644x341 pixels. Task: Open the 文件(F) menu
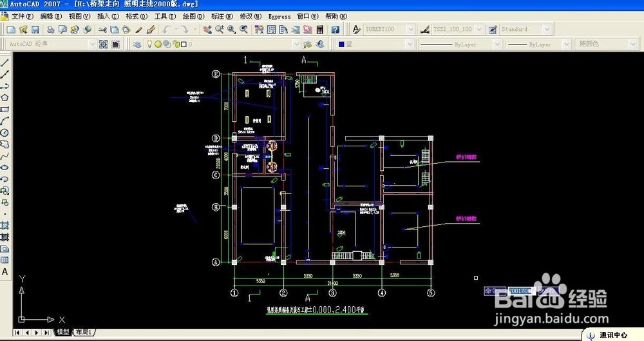pyautogui.click(x=22, y=17)
